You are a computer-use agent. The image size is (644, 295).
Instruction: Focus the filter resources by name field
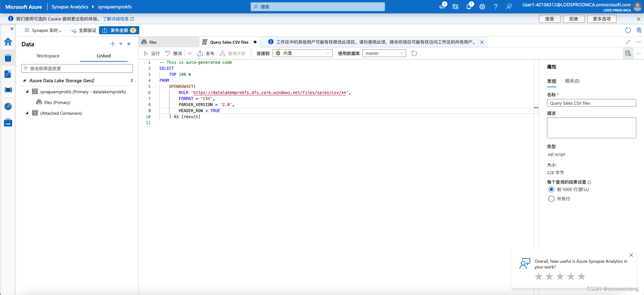tap(77, 68)
